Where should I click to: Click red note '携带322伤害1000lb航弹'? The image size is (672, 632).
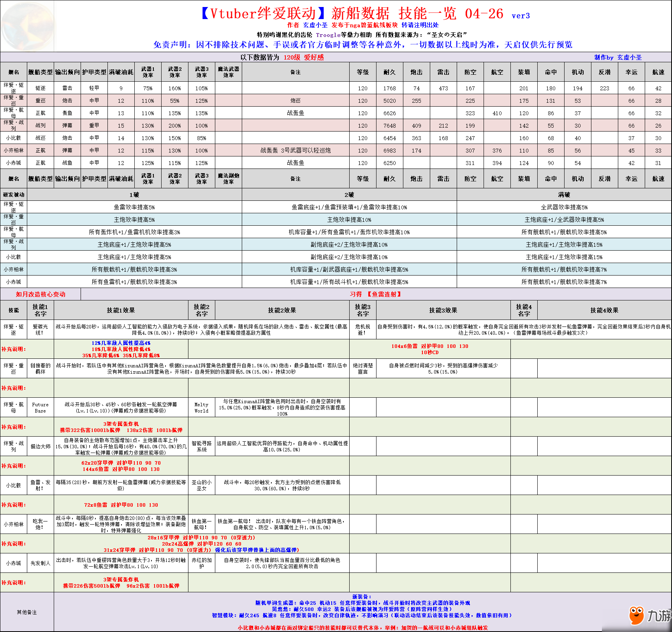point(90,430)
